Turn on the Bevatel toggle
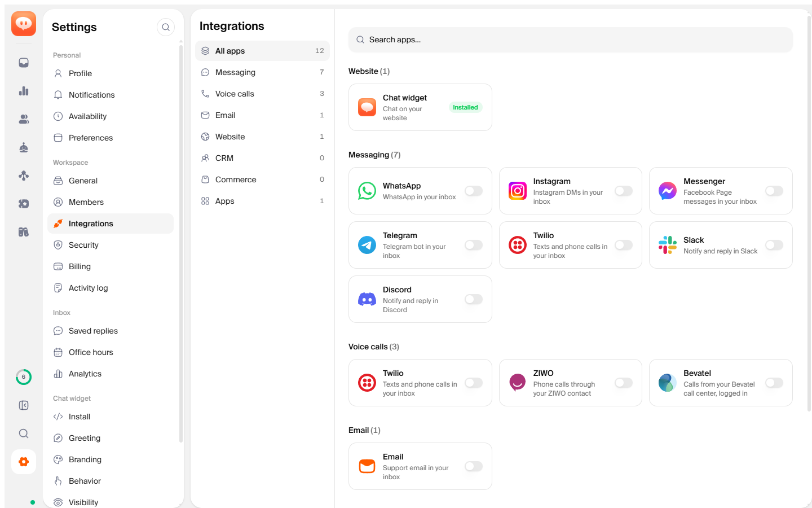Image resolution: width=812 pixels, height=508 pixels. (x=774, y=383)
